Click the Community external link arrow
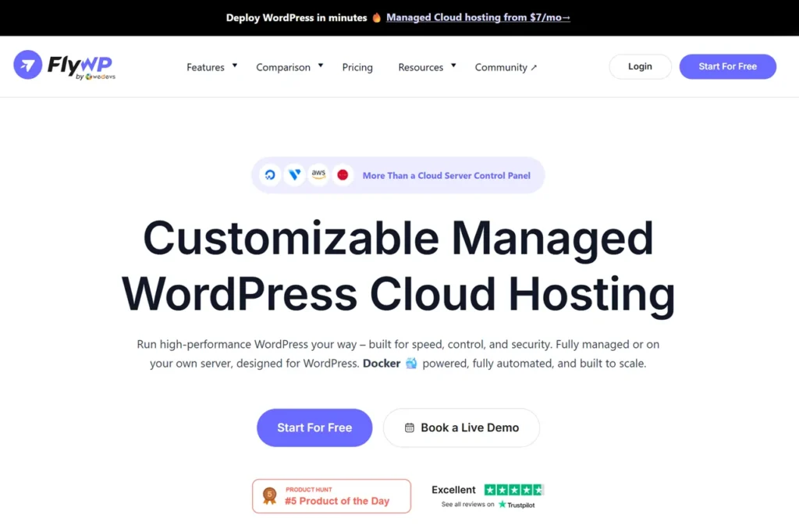 point(534,68)
